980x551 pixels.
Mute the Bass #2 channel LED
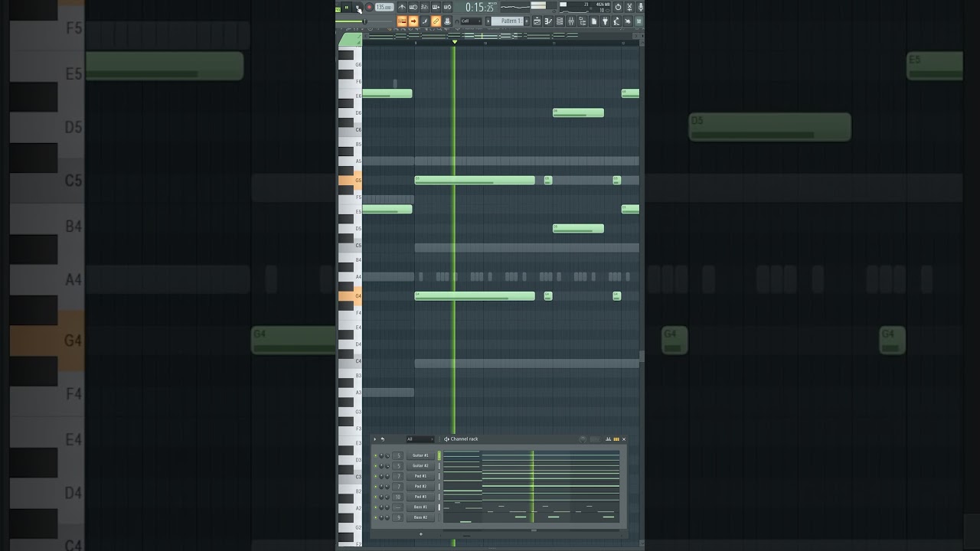point(376,517)
